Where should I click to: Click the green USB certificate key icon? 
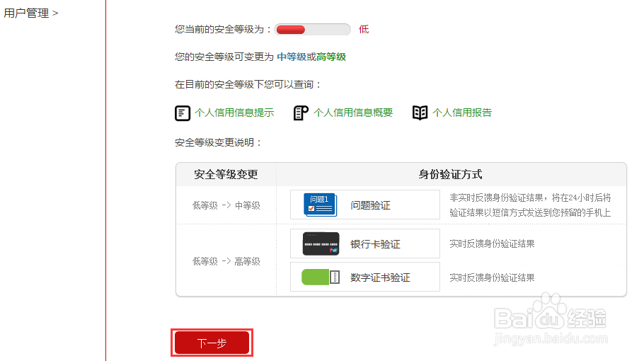pyautogui.click(x=321, y=277)
